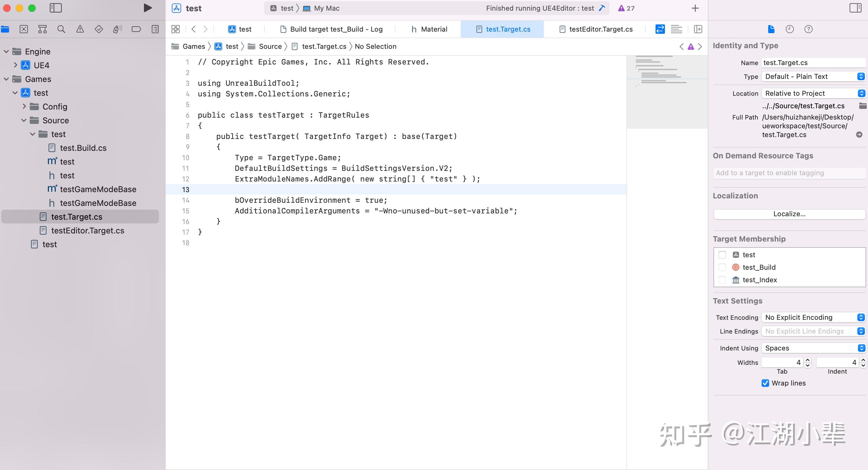
Task: Open the Breakpoint navigator
Action: [x=136, y=29]
